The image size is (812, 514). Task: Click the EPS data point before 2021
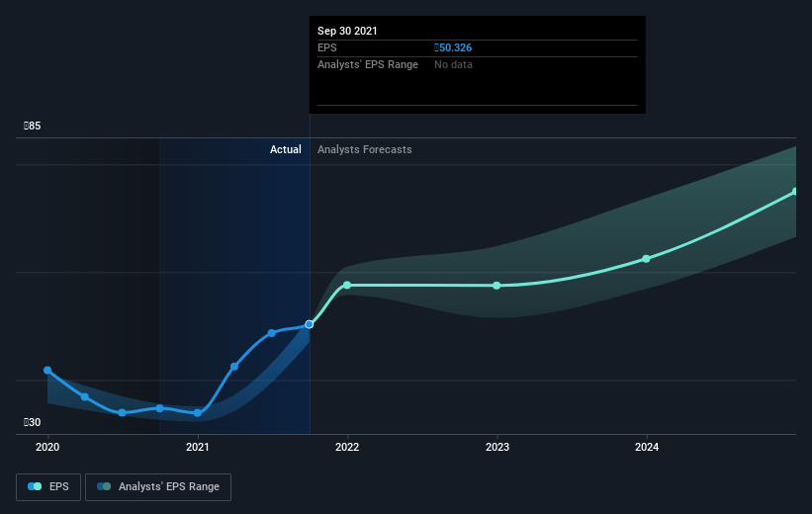pyautogui.click(x=160, y=408)
